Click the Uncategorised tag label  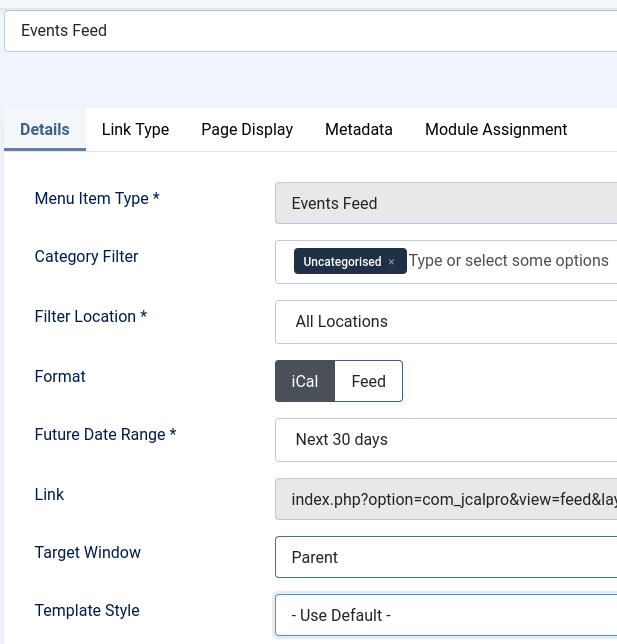[342, 262]
